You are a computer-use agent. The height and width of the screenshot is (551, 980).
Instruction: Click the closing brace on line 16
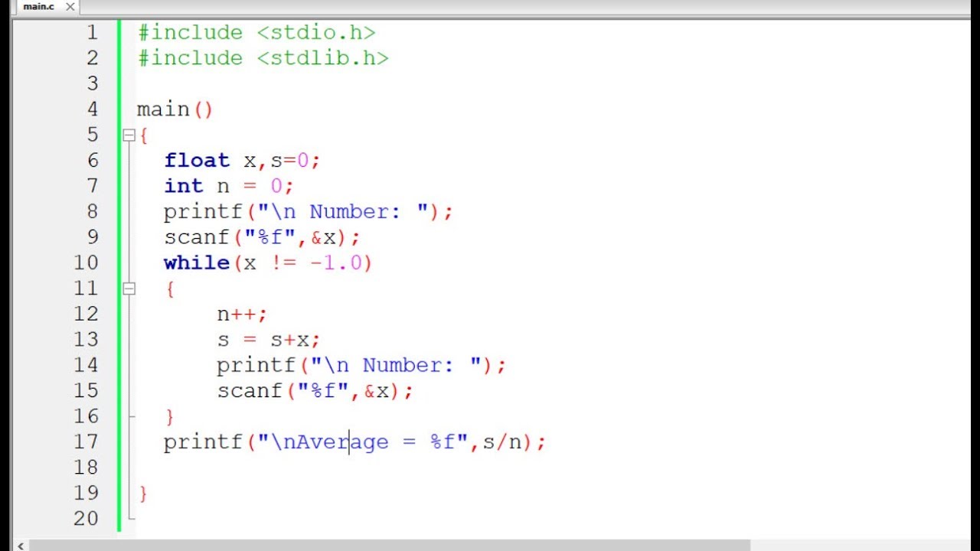pyautogui.click(x=170, y=416)
